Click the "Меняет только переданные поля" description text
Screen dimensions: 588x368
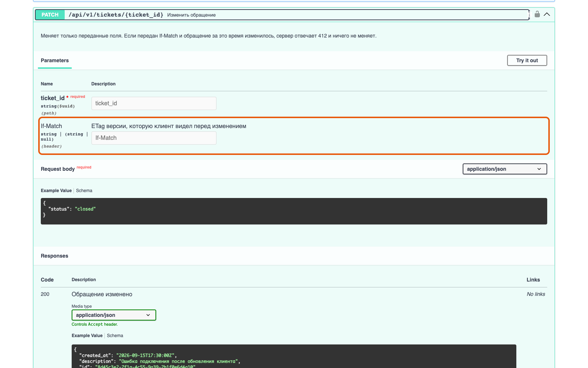[x=208, y=36]
